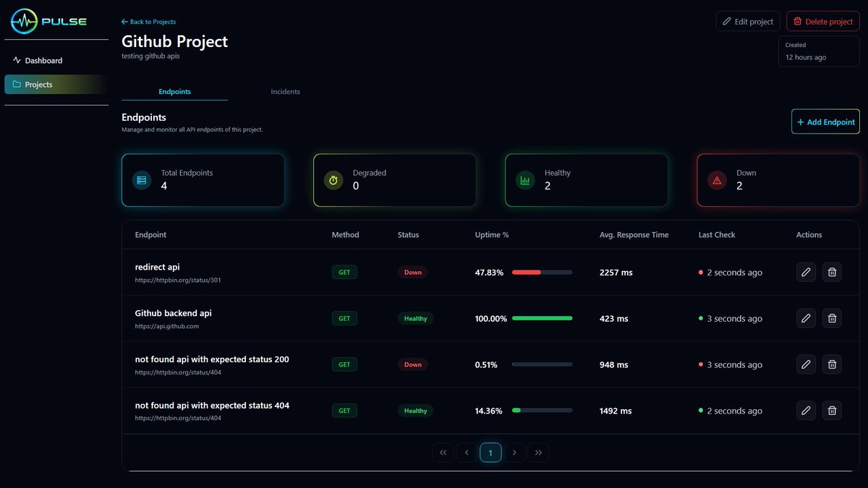Delete the redirect api endpoint
Viewport: 868px width, 488px height.
pos(832,273)
